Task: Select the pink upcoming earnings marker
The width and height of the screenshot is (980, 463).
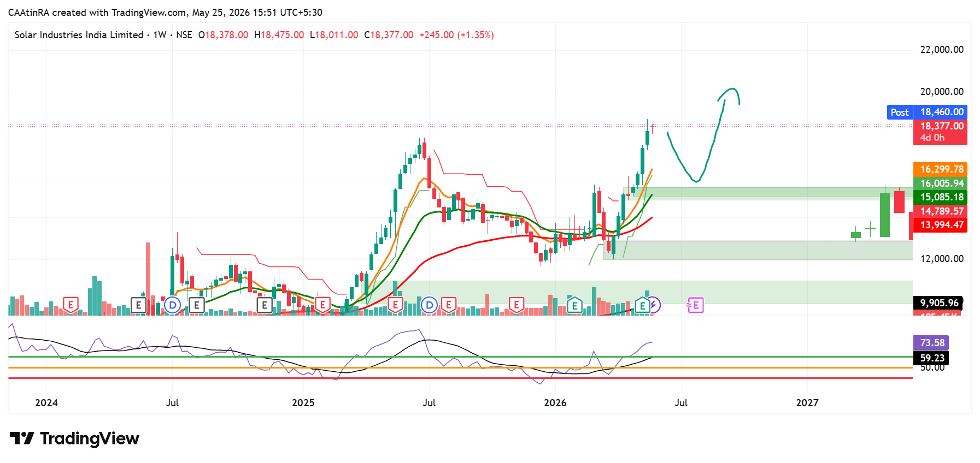Action: (695, 305)
